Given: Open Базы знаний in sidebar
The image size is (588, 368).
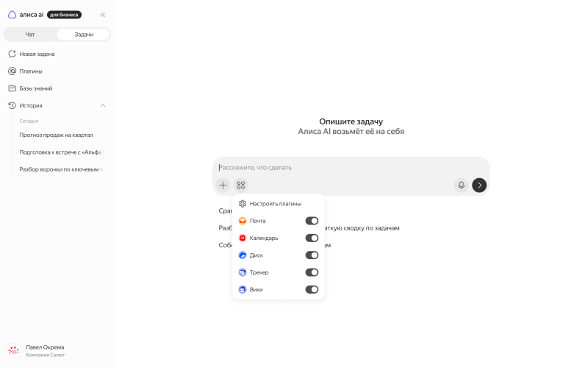Looking at the screenshot, I should 57,88.
